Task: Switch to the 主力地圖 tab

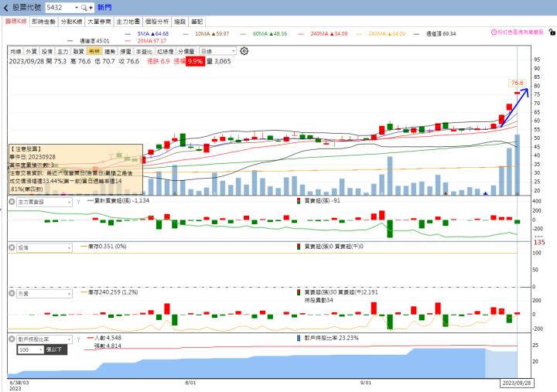Action: 128,22
